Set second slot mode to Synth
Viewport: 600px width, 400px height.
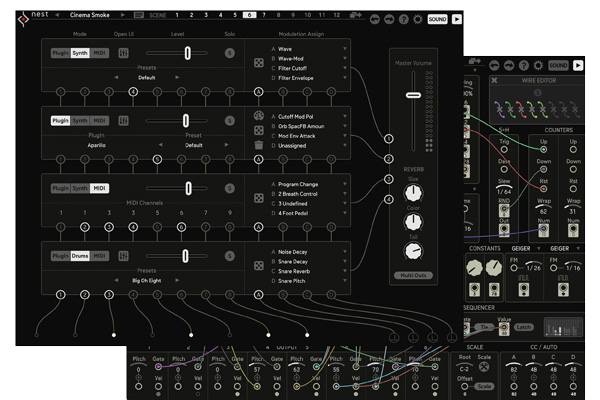click(x=79, y=121)
